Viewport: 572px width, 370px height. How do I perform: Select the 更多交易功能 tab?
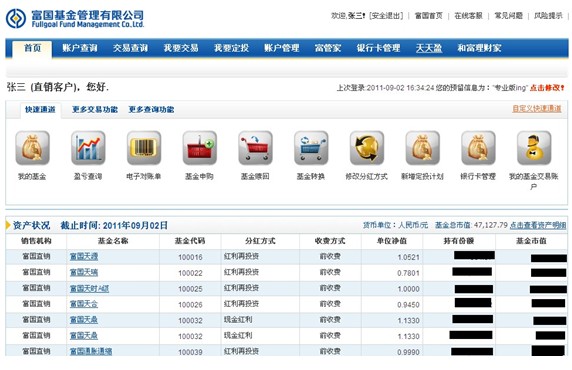click(95, 109)
